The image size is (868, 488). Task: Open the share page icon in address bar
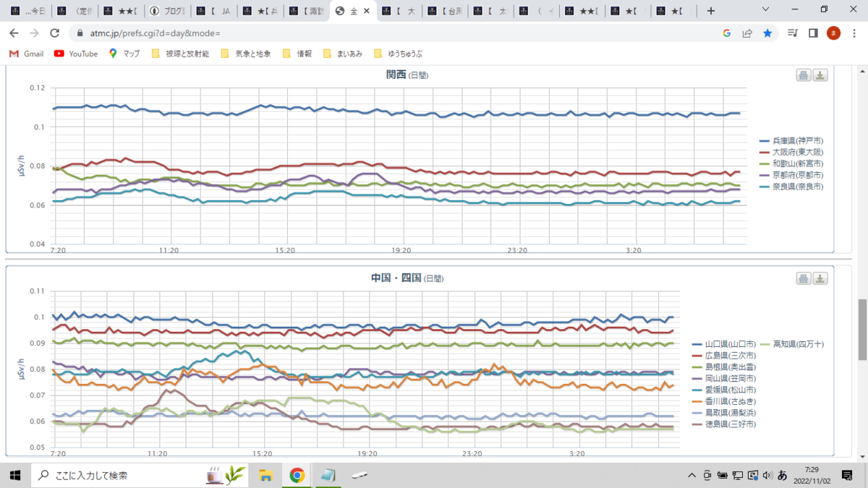click(747, 33)
